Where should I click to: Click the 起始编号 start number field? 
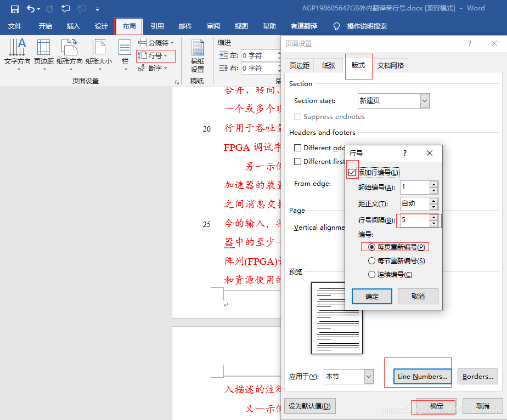tap(415, 187)
